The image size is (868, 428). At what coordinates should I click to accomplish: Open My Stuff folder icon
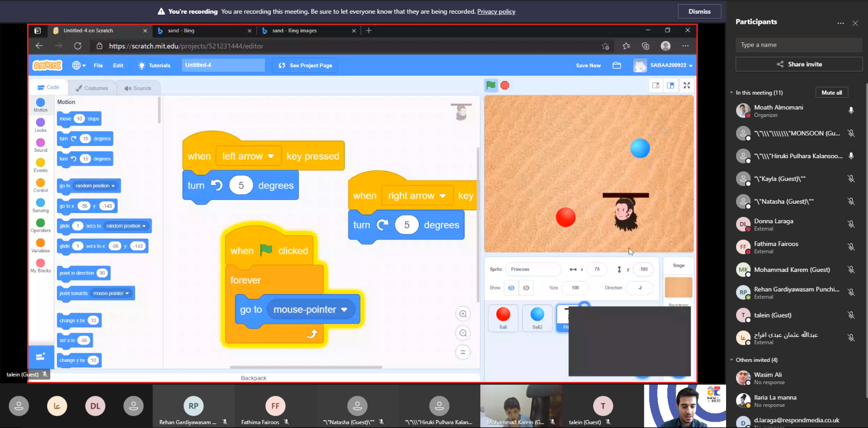(616, 65)
